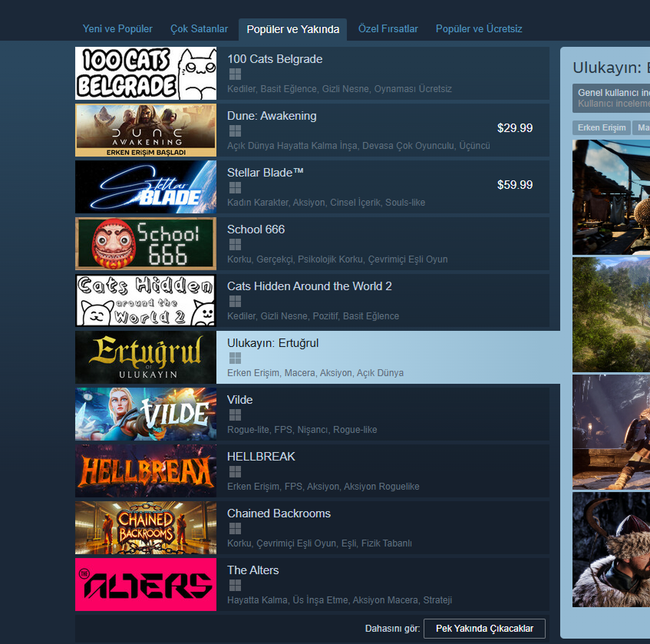This screenshot has height=644, width=650.
Task: Open Stellar Blade capsule image
Action: point(146,187)
